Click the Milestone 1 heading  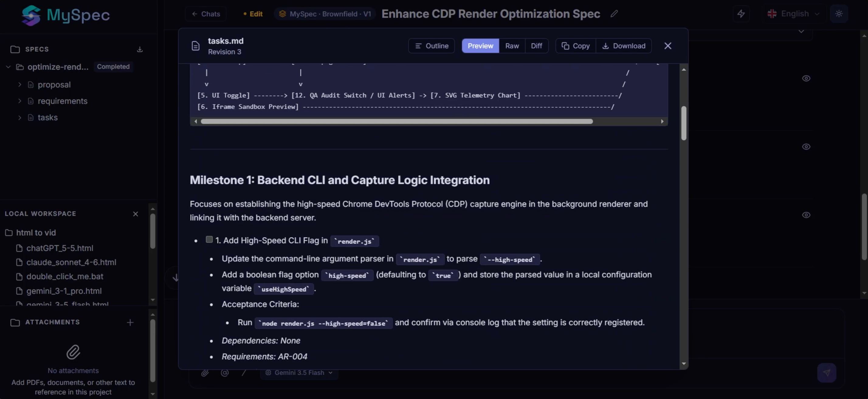pyautogui.click(x=340, y=180)
